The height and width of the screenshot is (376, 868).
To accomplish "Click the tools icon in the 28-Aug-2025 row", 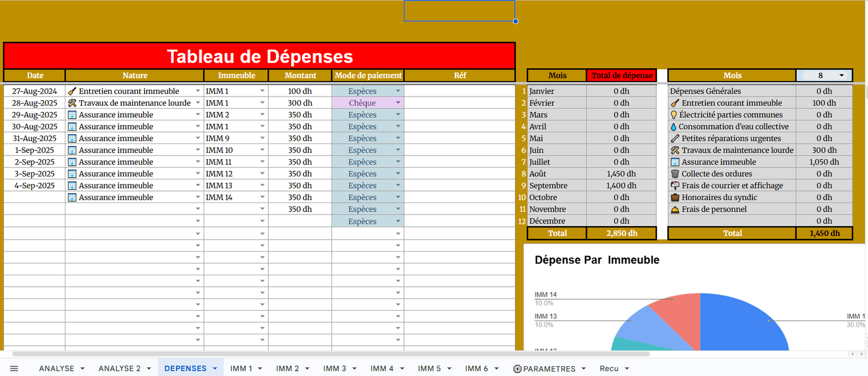I will 72,103.
